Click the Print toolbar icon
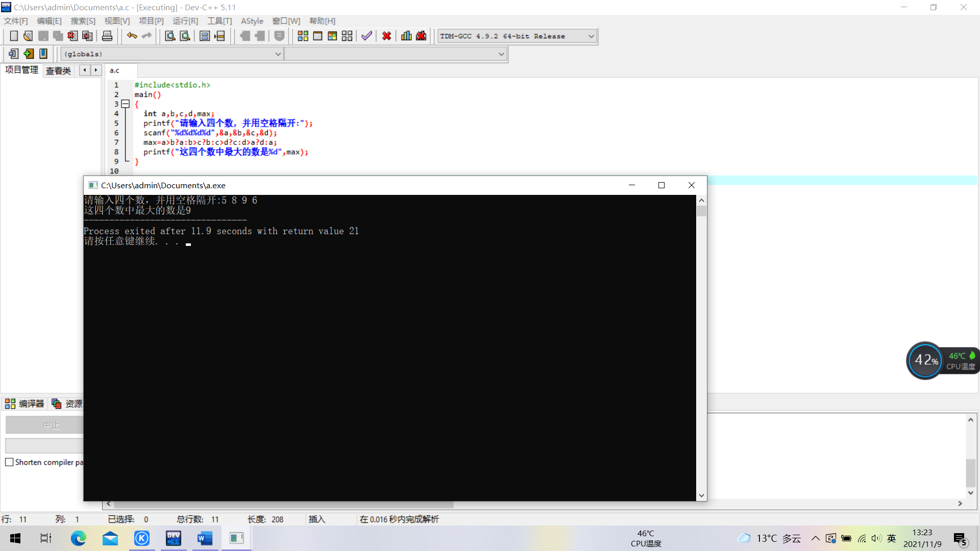 (107, 36)
